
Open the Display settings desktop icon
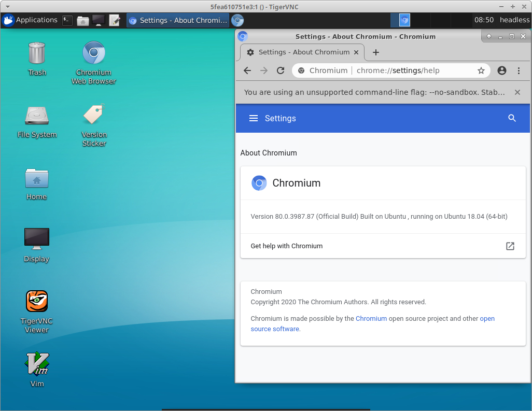[x=37, y=245]
